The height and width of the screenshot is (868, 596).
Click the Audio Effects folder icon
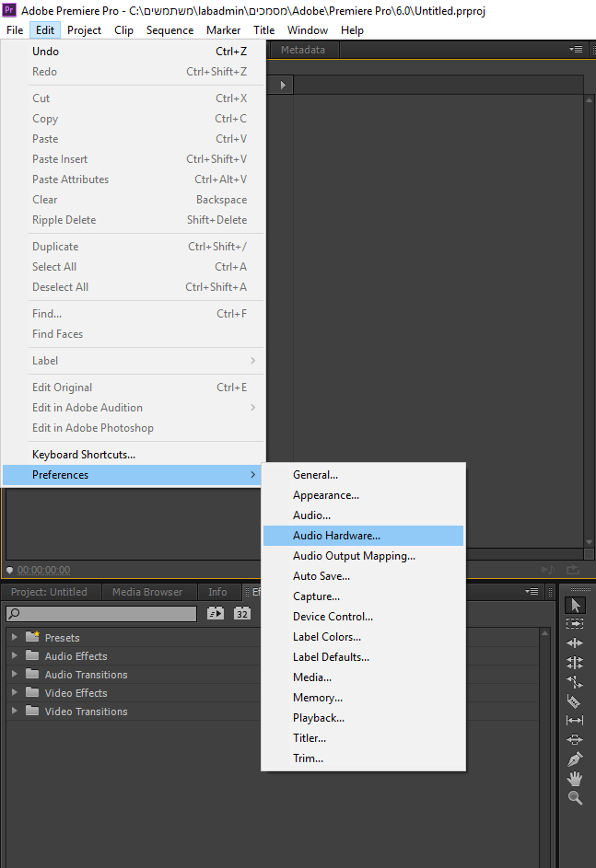click(x=32, y=655)
